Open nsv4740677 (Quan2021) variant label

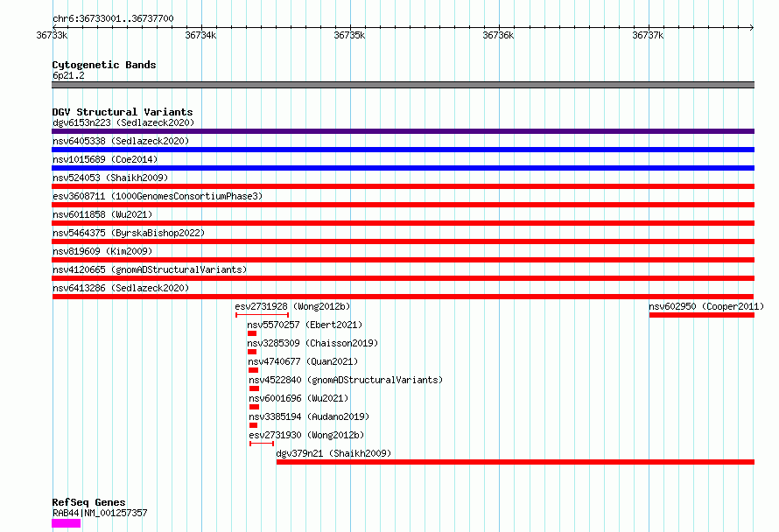pos(303,361)
